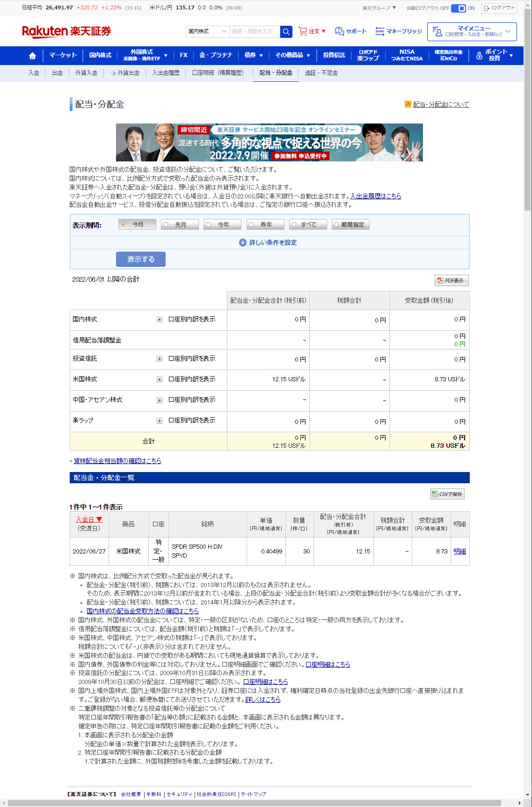
Task: Click the home icon in navigation bar
Action: (x=32, y=56)
